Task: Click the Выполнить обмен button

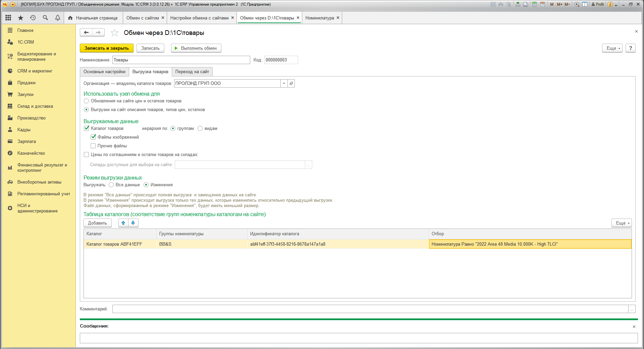Action: (x=196, y=48)
